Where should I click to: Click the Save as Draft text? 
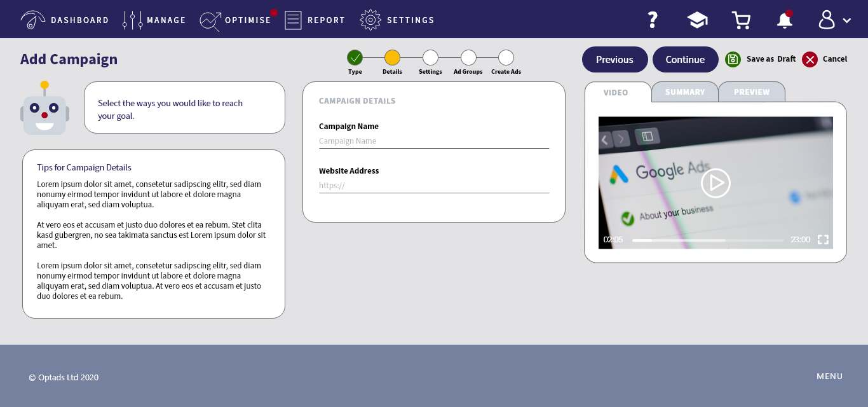[x=771, y=59]
